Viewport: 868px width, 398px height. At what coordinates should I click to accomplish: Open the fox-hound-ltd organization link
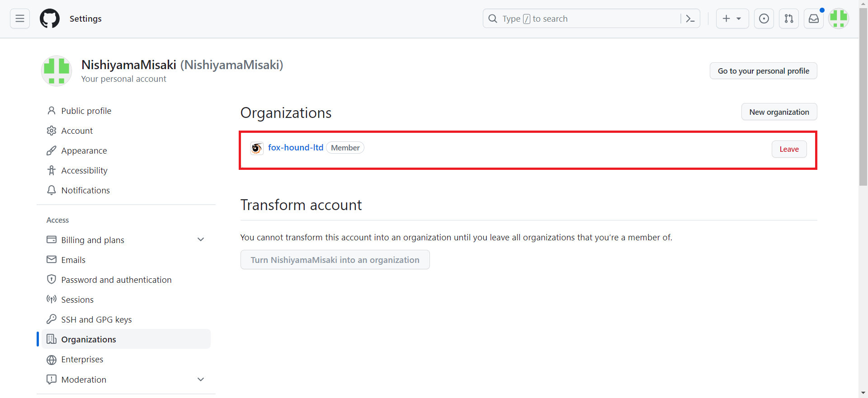[296, 148]
